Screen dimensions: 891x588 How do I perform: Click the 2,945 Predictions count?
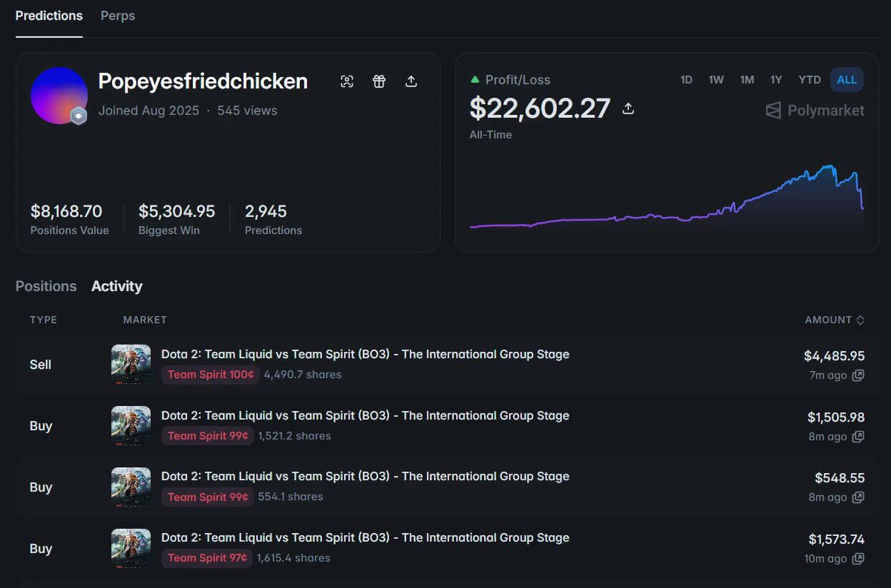[x=266, y=212]
